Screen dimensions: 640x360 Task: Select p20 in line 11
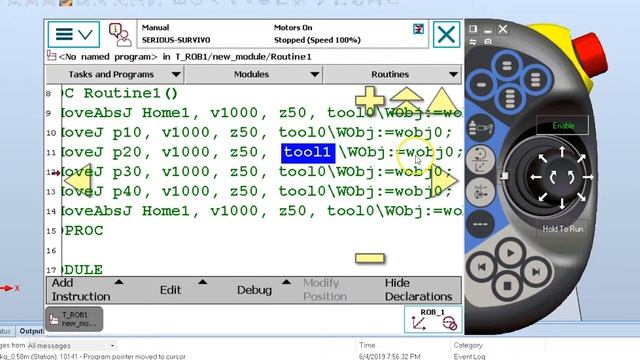127,152
